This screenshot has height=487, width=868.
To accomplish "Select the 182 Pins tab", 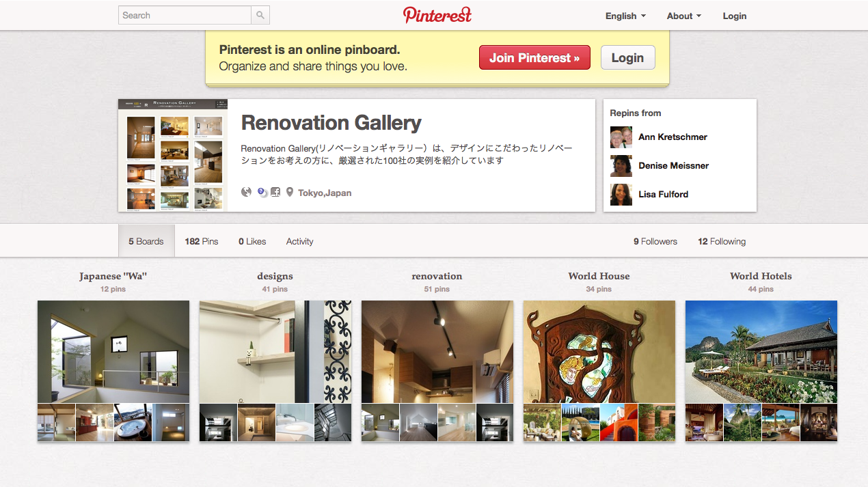I will (x=202, y=241).
